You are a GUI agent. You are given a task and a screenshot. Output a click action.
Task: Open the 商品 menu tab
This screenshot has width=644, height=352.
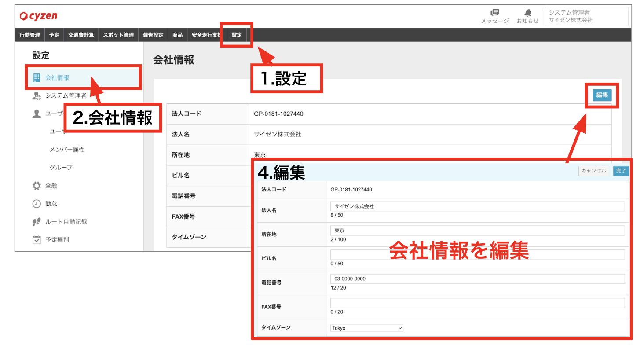pyautogui.click(x=178, y=35)
